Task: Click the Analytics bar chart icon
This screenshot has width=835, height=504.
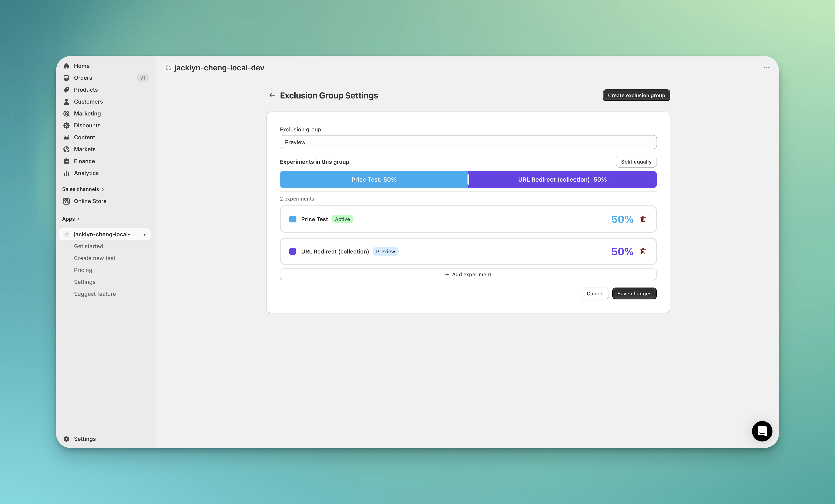Action: [66, 173]
